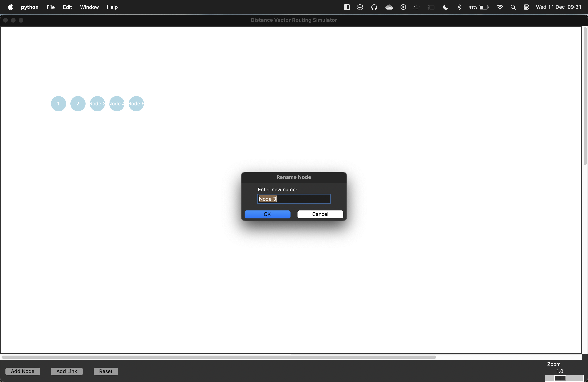Open the Window menu
Viewport: 588px width, 382px height.
pyautogui.click(x=89, y=7)
